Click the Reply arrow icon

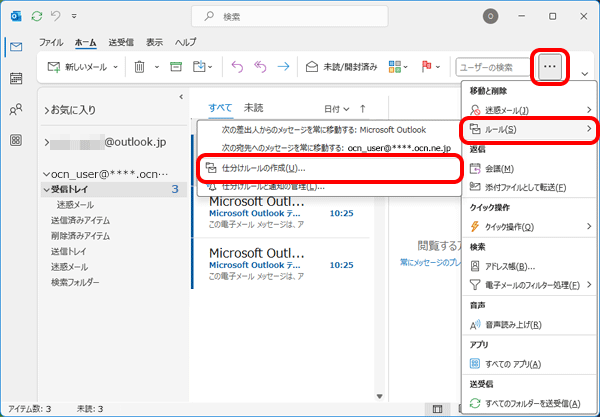click(238, 67)
